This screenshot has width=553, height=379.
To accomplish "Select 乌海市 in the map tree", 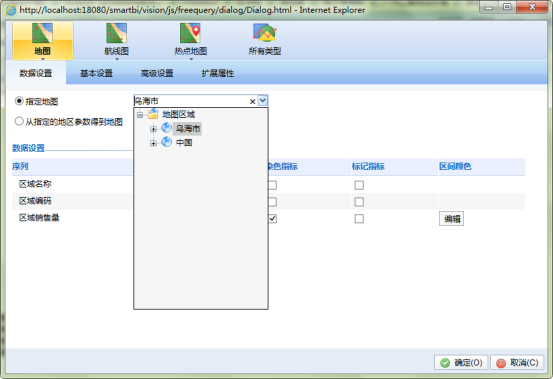I will tap(188, 129).
